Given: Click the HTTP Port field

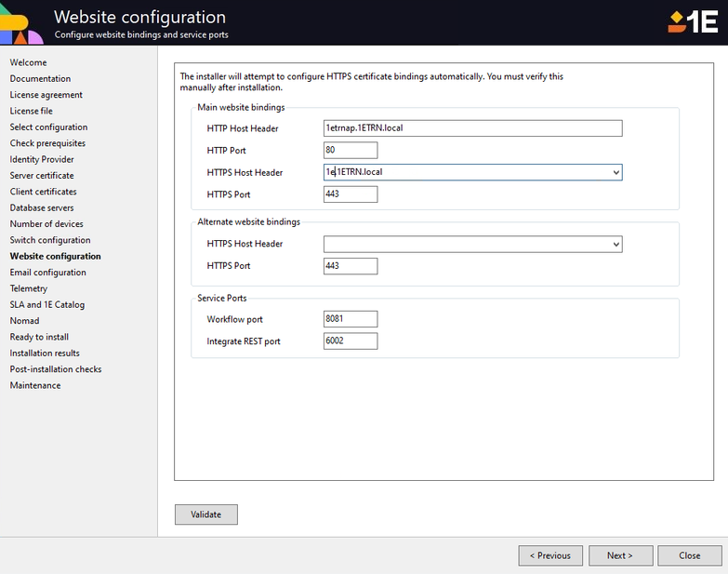Looking at the screenshot, I should tap(351, 151).
